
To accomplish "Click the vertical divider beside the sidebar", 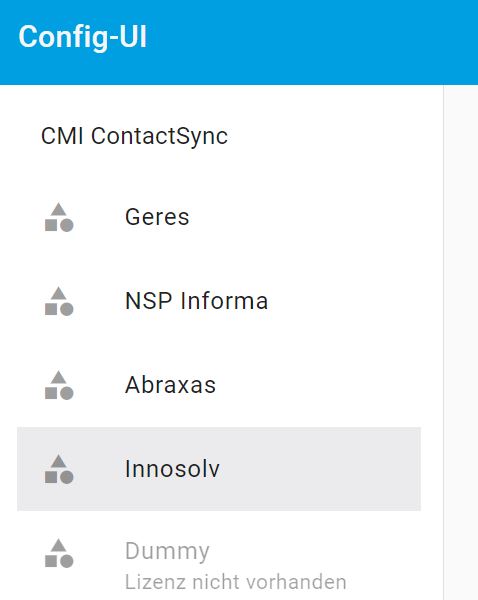I will [x=444, y=342].
